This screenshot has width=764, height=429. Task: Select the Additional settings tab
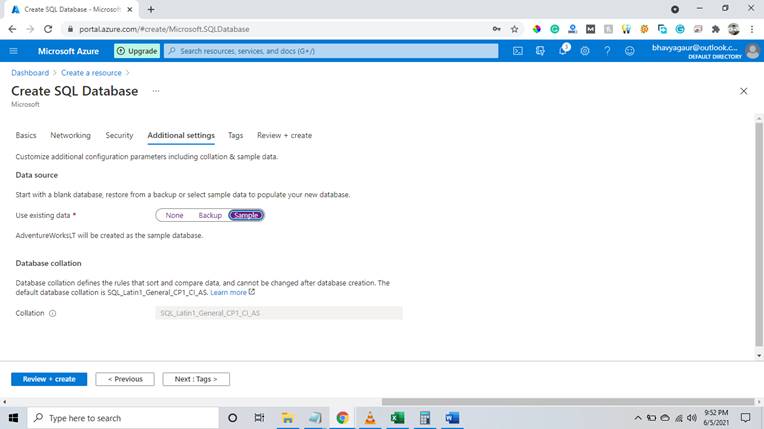(x=181, y=136)
